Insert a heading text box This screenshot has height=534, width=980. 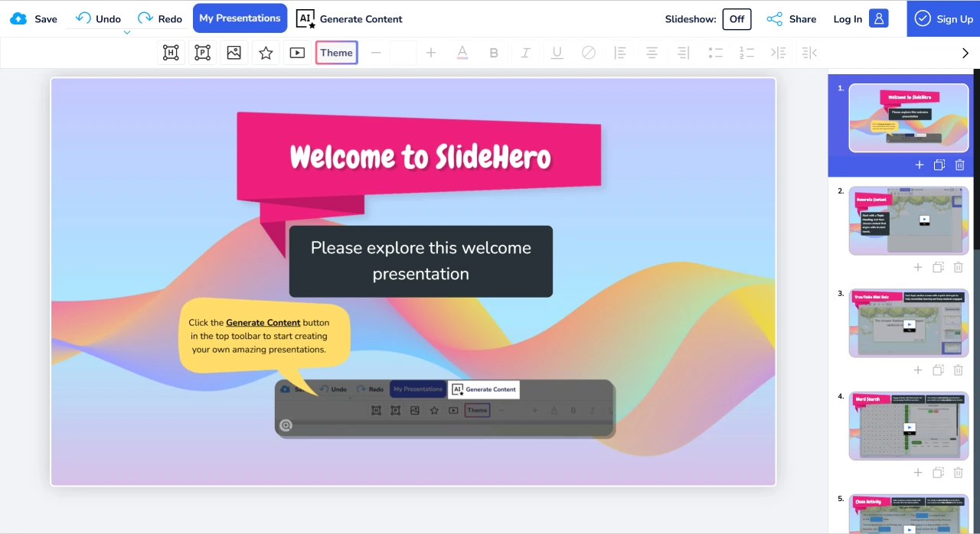click(171, 52)
